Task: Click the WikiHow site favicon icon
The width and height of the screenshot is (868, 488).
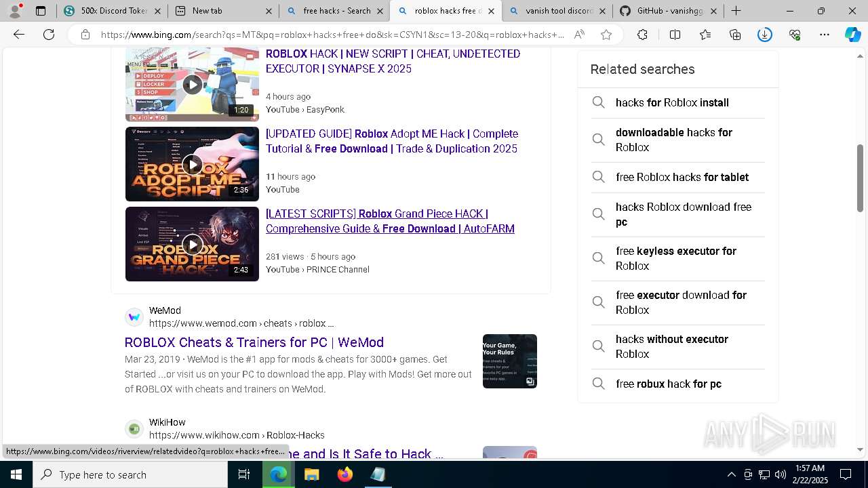Action: [134, 428]
